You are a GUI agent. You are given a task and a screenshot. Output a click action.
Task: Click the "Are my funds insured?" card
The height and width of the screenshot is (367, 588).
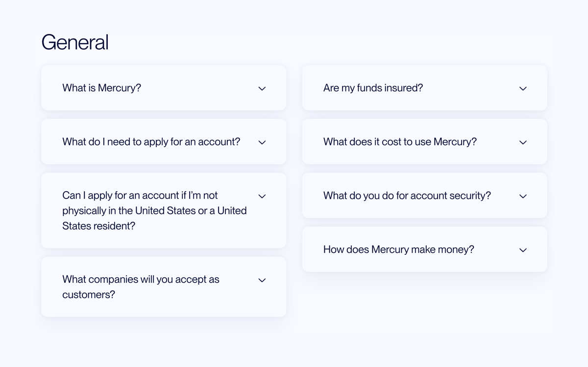click(425, 88)
